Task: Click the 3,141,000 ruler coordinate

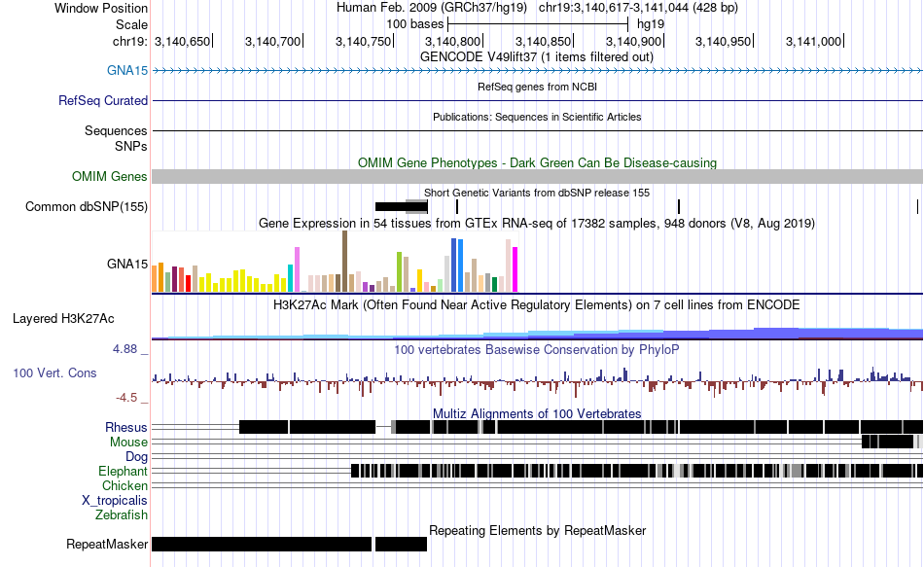Action: (x=813, y=41)
